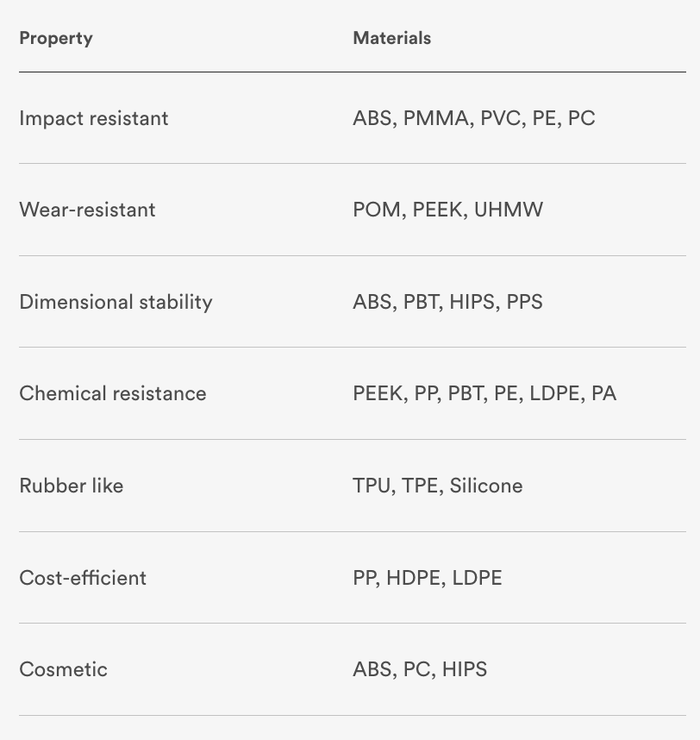
Task: Select the Cosmetic row label
Action: point(64,669)
